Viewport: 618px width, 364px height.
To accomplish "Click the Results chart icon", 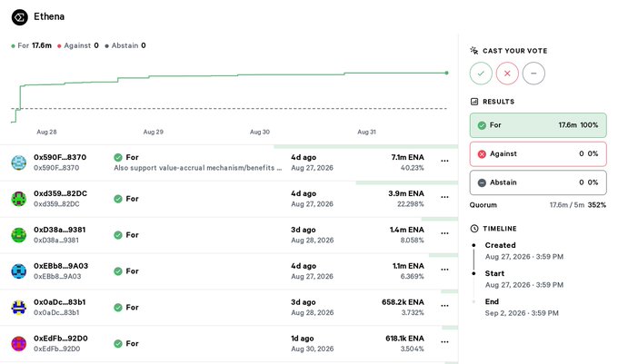I will coord(474,102).
